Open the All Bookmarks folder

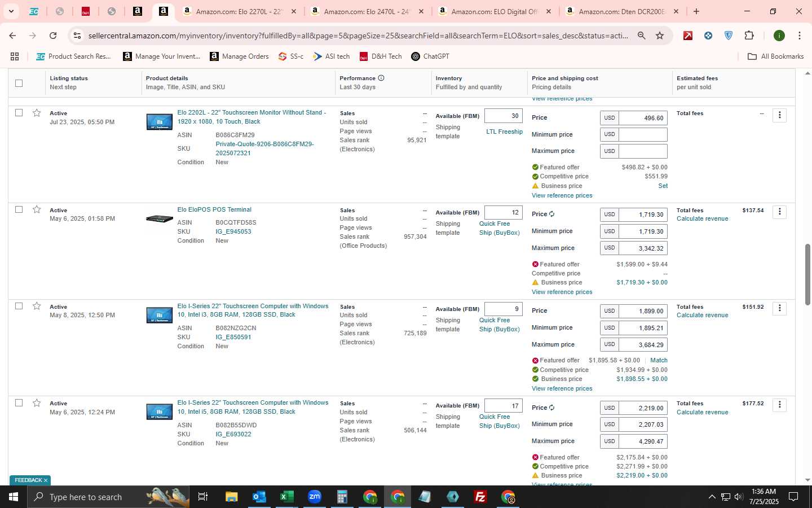pos(775,56)
